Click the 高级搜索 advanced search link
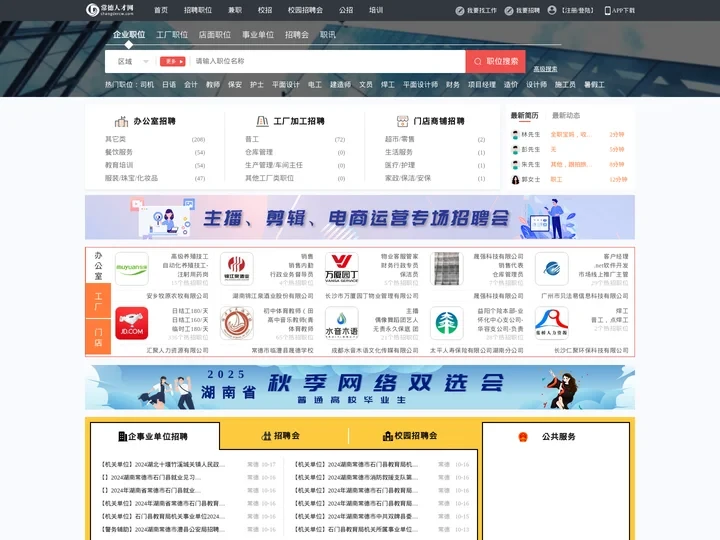 coord(545,69)
